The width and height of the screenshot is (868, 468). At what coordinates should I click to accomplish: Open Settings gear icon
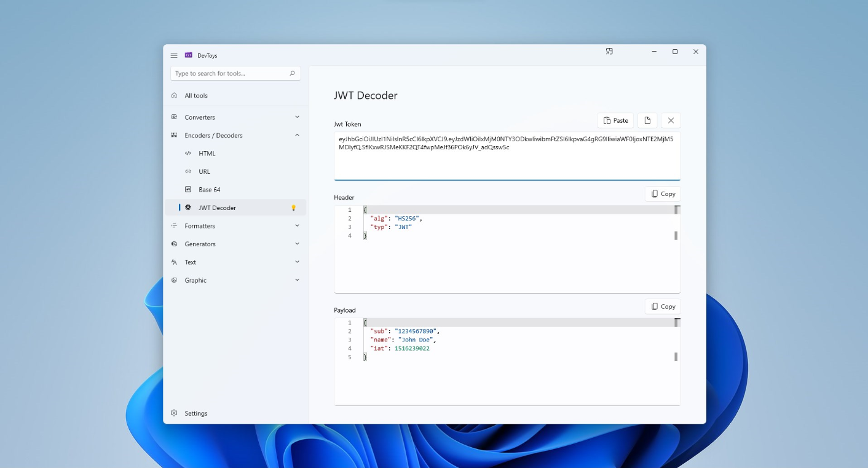point(174,413)
